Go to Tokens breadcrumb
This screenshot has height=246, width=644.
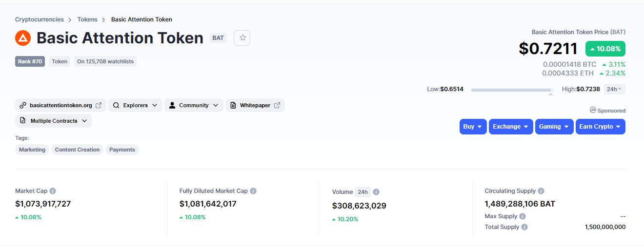point(87,19)
